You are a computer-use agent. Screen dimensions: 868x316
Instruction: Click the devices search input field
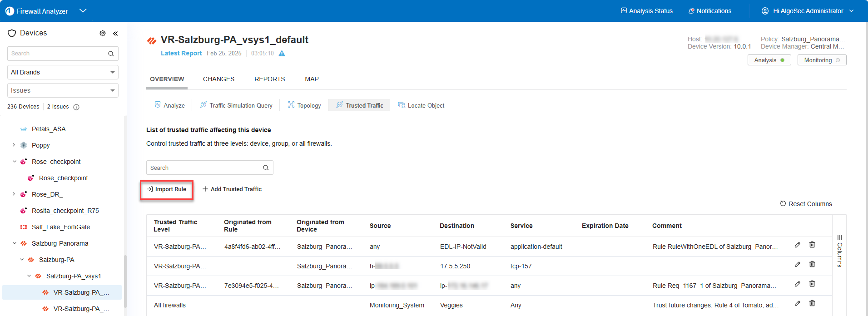(x=57, y=54)
